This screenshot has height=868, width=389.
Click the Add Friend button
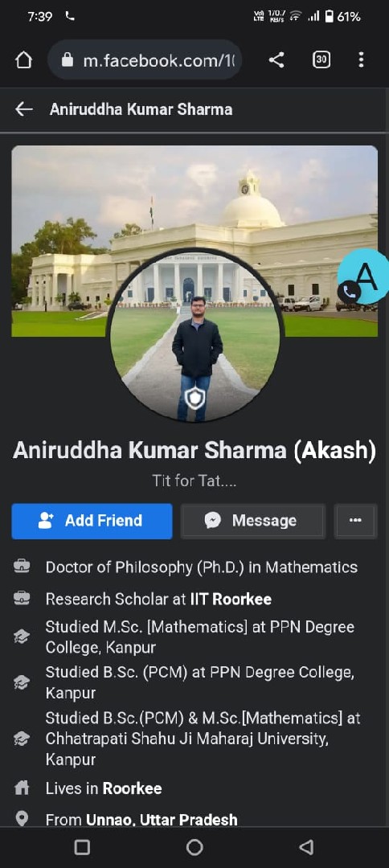pyautogui.click(x=92, y=521)
